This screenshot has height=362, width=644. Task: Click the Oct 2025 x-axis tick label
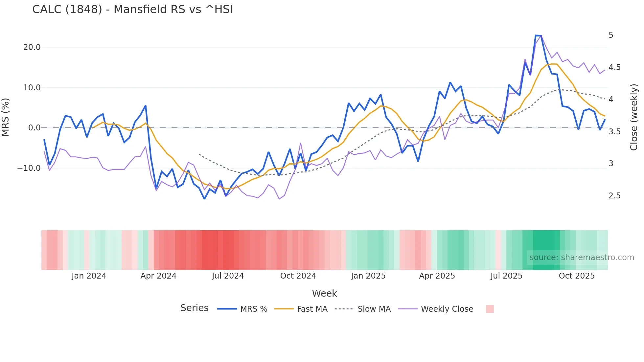pos(577,276)
